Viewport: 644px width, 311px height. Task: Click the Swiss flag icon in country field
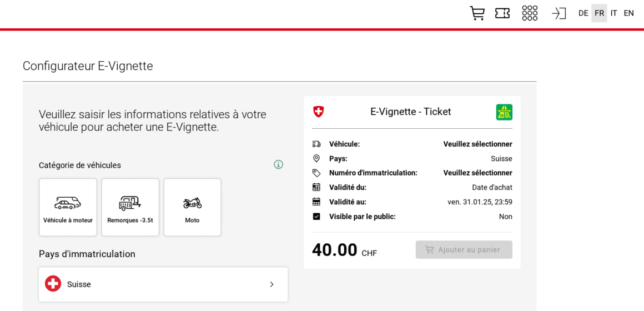click(53, 284)
